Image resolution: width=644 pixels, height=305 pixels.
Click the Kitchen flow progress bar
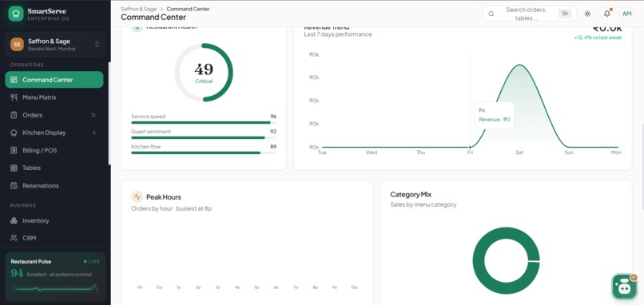(204, 152)
